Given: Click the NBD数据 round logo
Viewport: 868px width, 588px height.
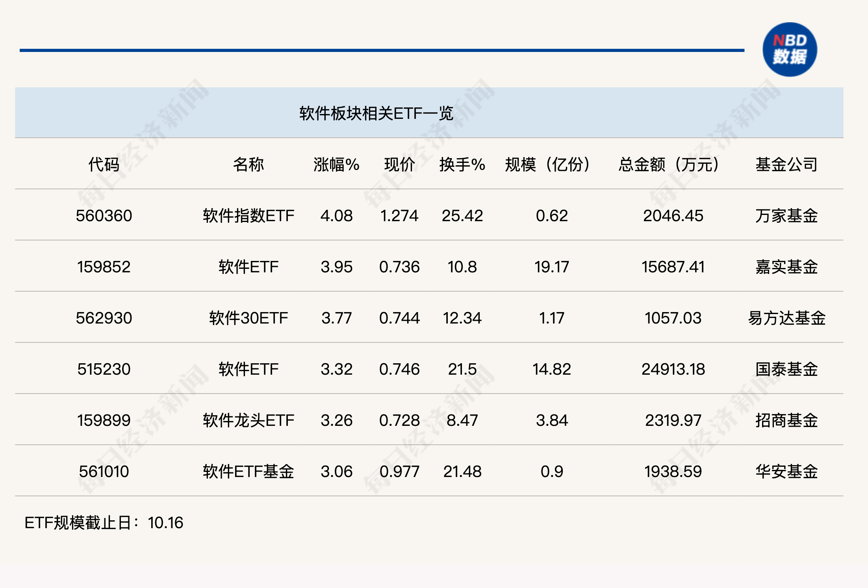Looking at the screenshot, I should 789,50.
